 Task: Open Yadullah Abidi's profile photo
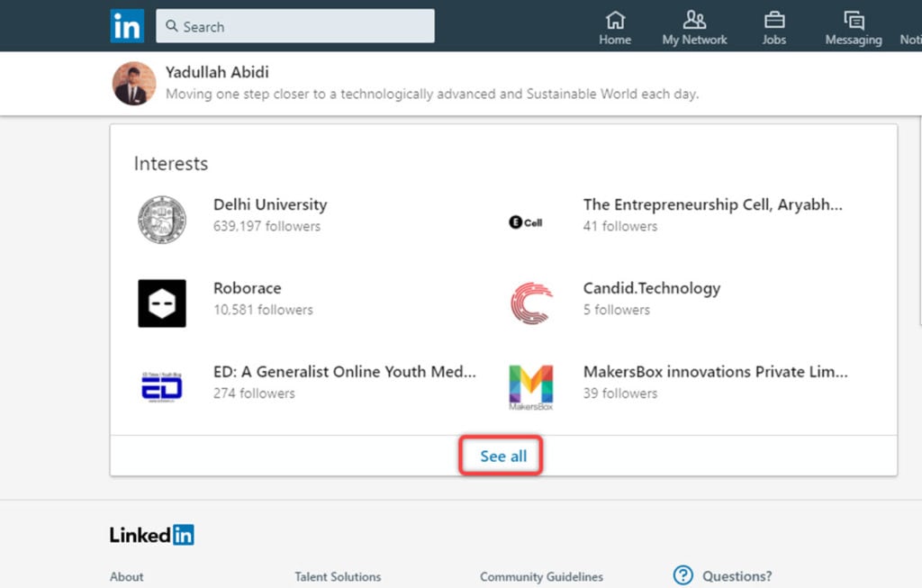tap(134, 84)
